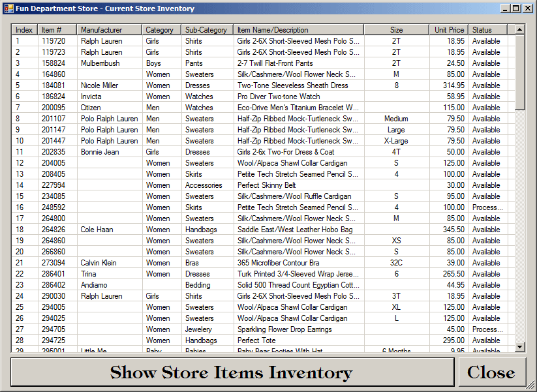Click the Jewelery sub-category cell
Screen dimensions: 537x392
coord(198,329)
